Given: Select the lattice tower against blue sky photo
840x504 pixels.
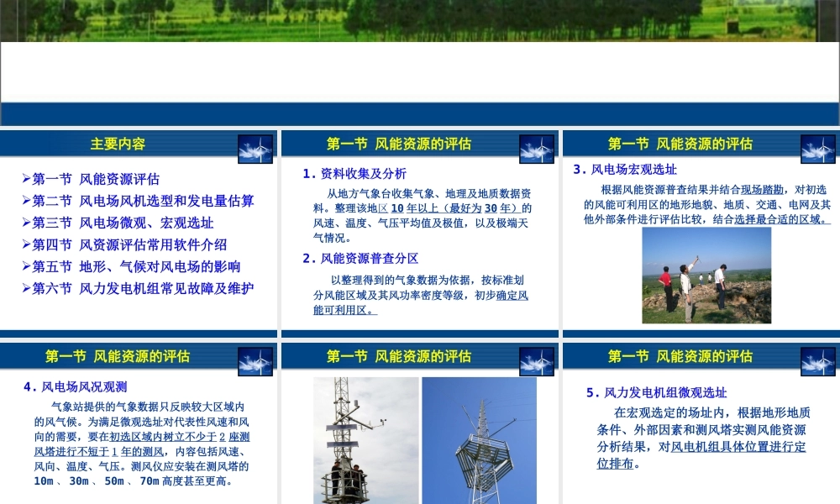Looking at the screenshot, I should click(x=479, y=440).
